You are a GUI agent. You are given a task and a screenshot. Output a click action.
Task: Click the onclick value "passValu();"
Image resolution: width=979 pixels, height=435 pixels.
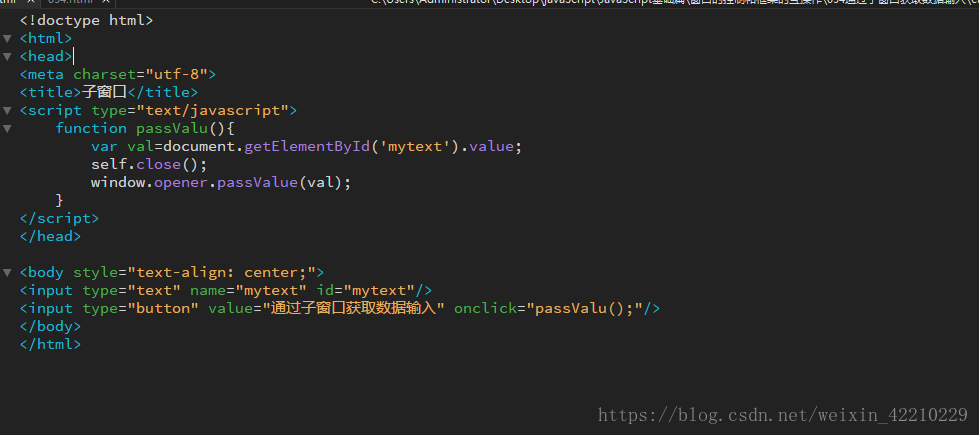pos(584,309)
